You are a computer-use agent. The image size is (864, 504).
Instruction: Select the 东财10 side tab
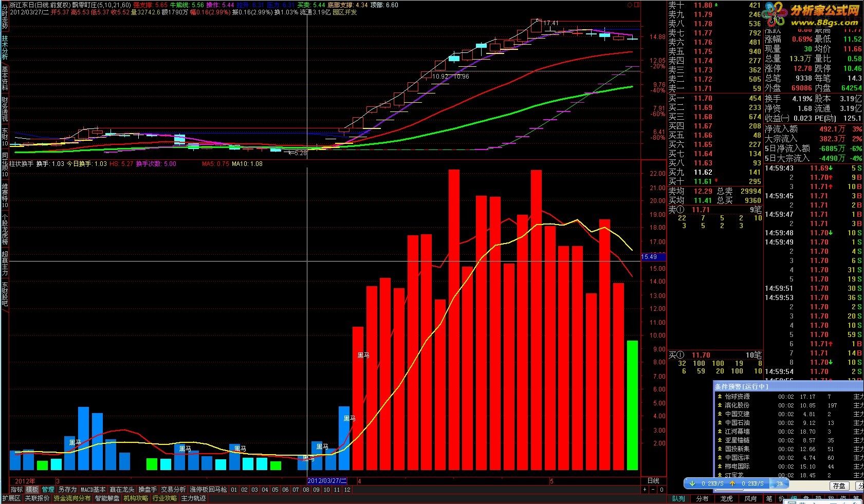pyautogui.click(x=5, y=138)
